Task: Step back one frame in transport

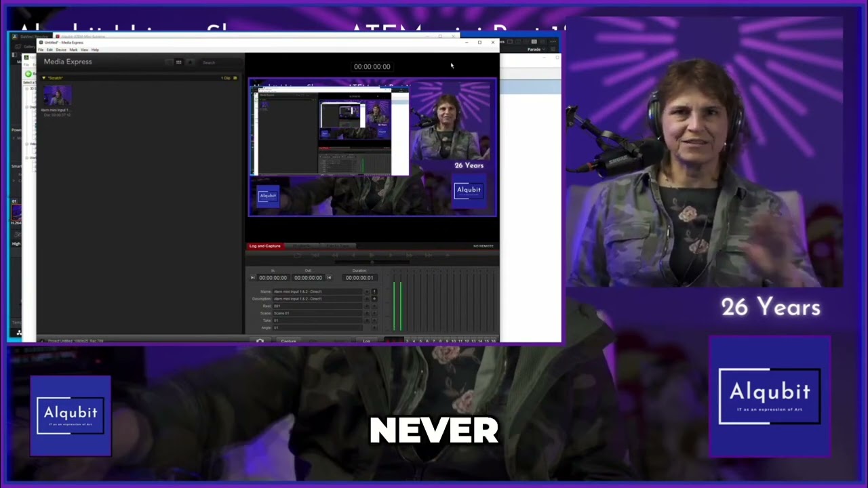Action: coord(353,255)
